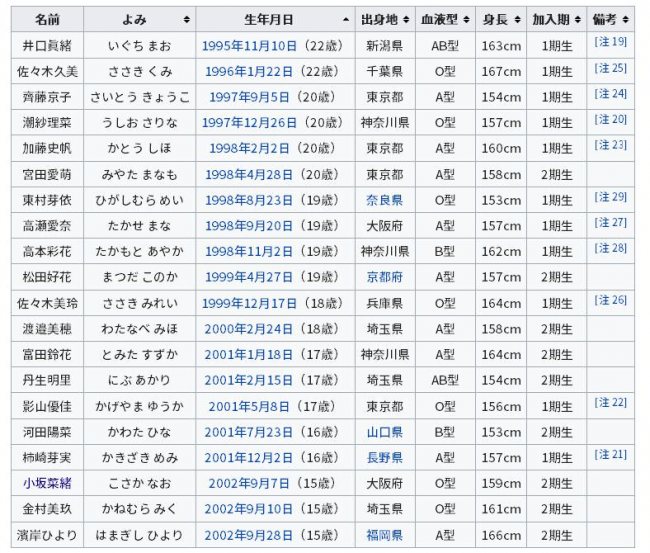650x553 pixels.
Task: Follow the 長野県 prefecture link
Action: (385, 458)
